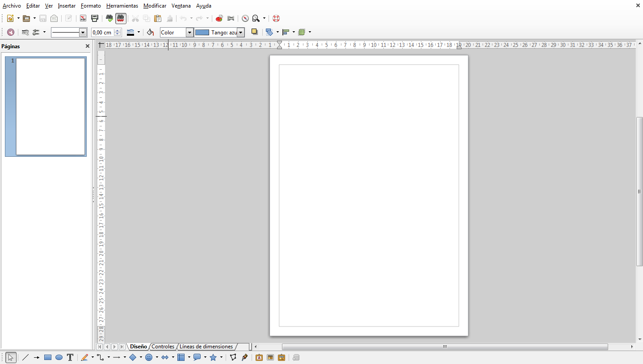Select the Curve drawing tool

click(x=84, y=357)
